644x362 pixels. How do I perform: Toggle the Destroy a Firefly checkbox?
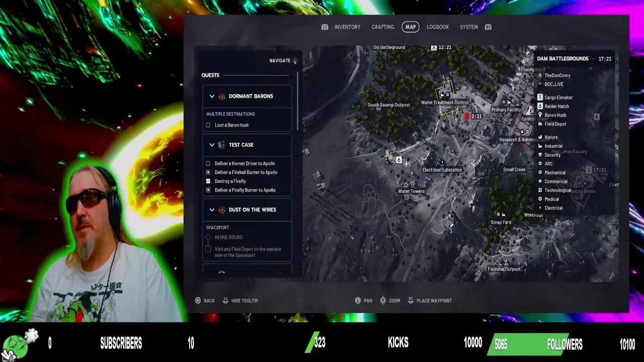[208, 181]
